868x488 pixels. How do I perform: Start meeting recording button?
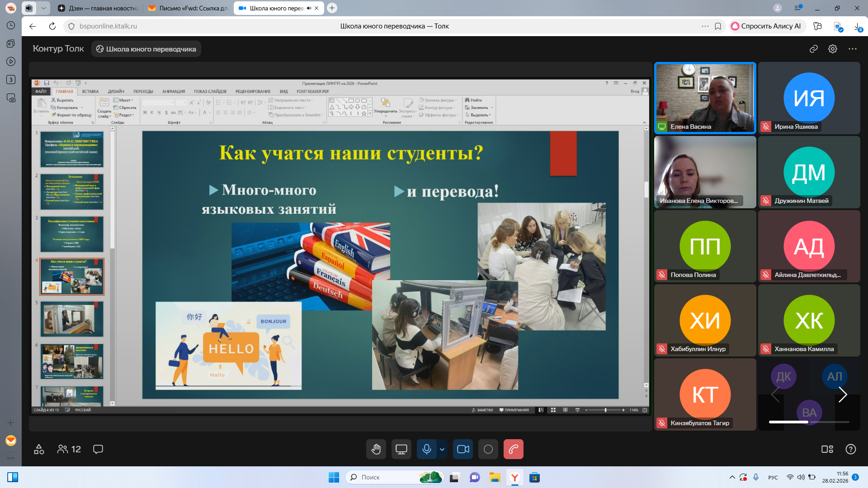click(488, 449)
